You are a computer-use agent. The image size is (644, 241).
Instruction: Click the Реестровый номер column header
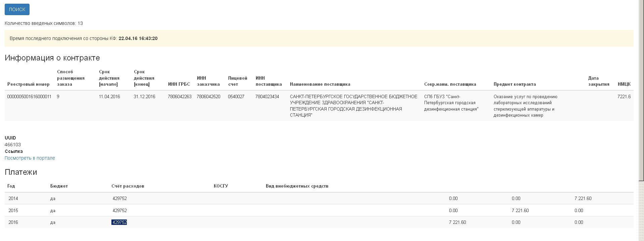coord(29,84)
